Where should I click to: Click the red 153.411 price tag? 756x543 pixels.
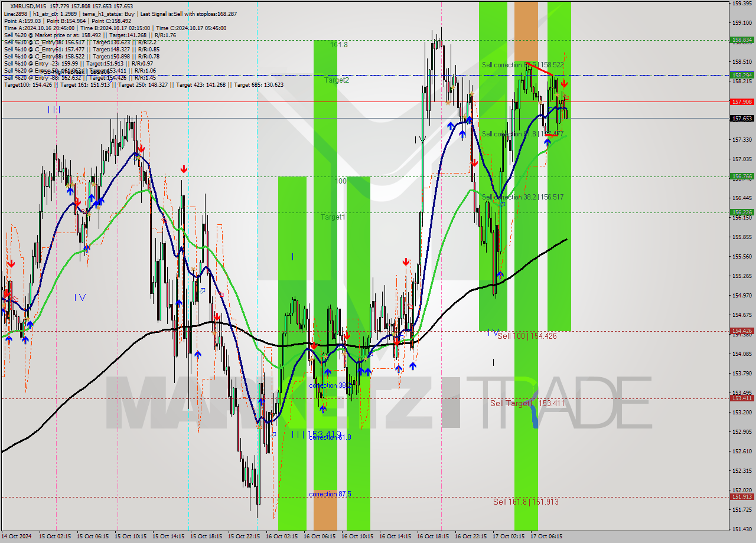pyautogui.click(x=742, y=398)
